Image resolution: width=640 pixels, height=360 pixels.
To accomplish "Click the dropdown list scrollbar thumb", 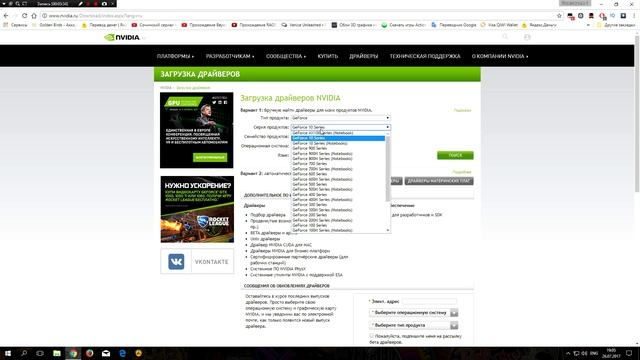I will click(x=388, y=168).
